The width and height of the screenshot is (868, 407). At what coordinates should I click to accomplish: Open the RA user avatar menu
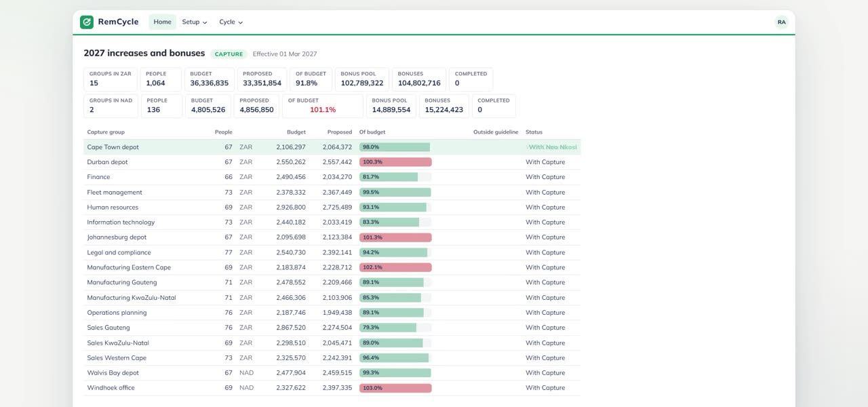pos(782,22)
